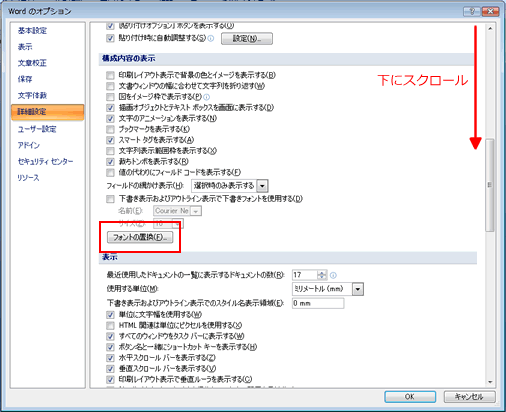Toggle 印刷レイアウト表示で垂直ルーラーを表示する

pyautogui.click(x=110, y=379)
